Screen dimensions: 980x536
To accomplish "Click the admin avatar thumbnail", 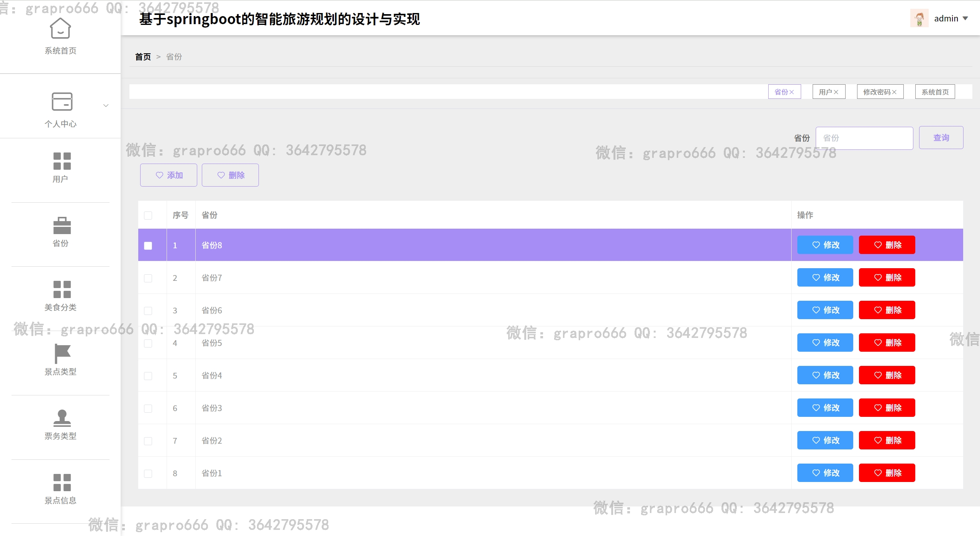I will [919, 18].
